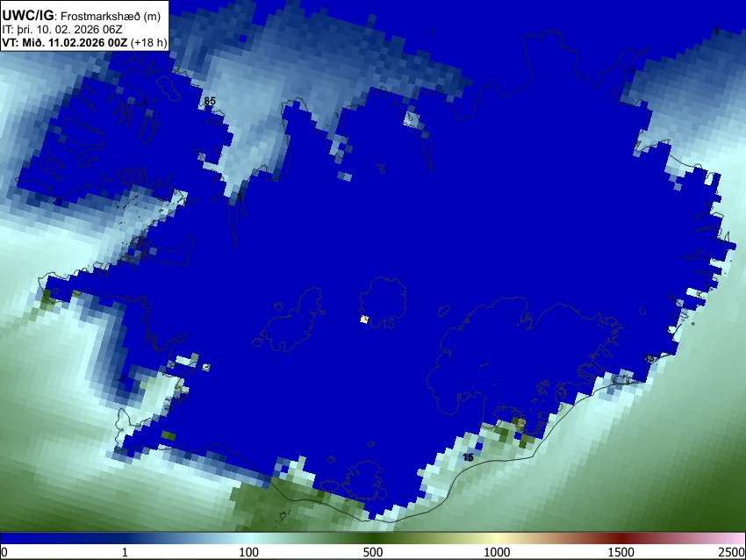The height and width of the screenshot is (560, 746).
Task: Click the map value label "85"
Action: tap(210, 101)
